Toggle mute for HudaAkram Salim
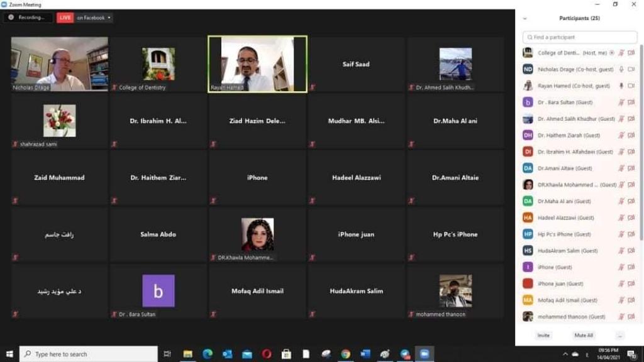This screenshot has width=644, height=362. 621,250
